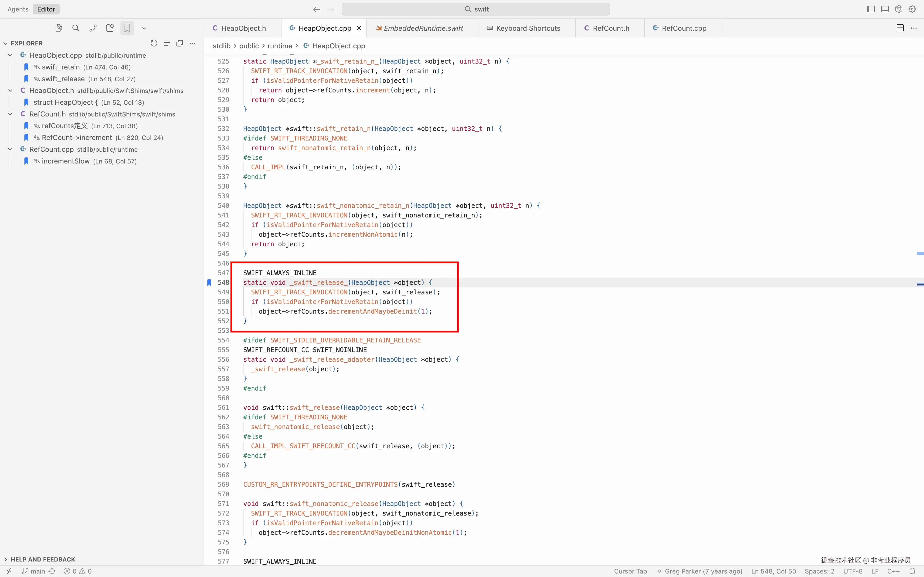Screen dimensions: 924x577
Task: Toggle bookmark on line 548 gutter
Action: 209,283
